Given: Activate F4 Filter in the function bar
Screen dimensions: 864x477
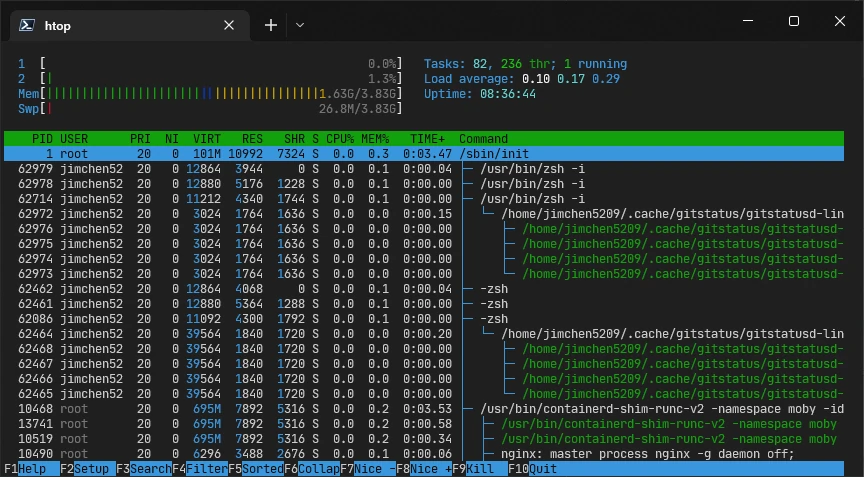Looking at the screenshot, I should (205, 469).
